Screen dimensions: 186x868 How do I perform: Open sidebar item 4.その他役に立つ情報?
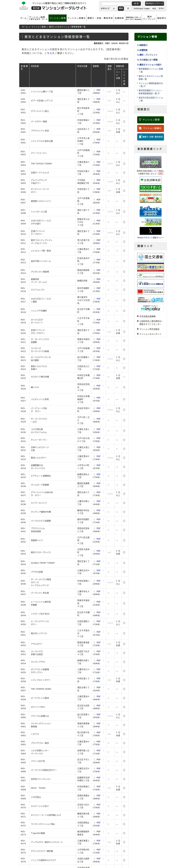tap(147, 60)
